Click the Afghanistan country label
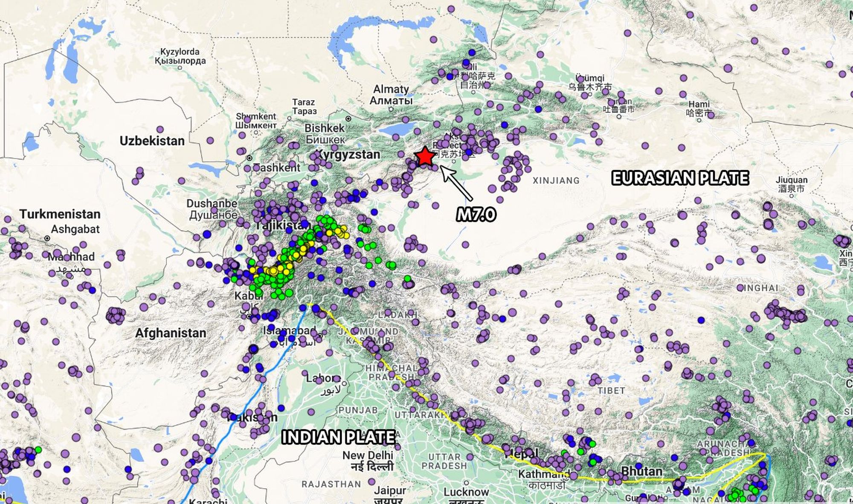The width and height of the screenshot is (853, 504). [170, 333]
